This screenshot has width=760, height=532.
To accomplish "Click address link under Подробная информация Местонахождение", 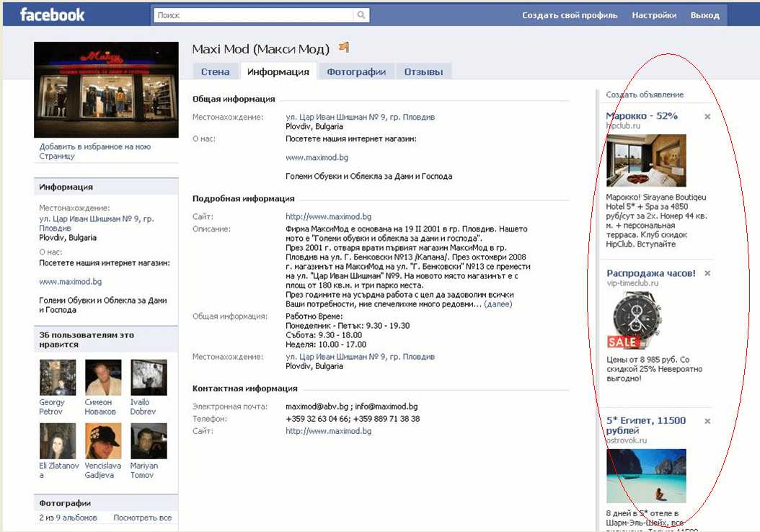I will [360, 357].
